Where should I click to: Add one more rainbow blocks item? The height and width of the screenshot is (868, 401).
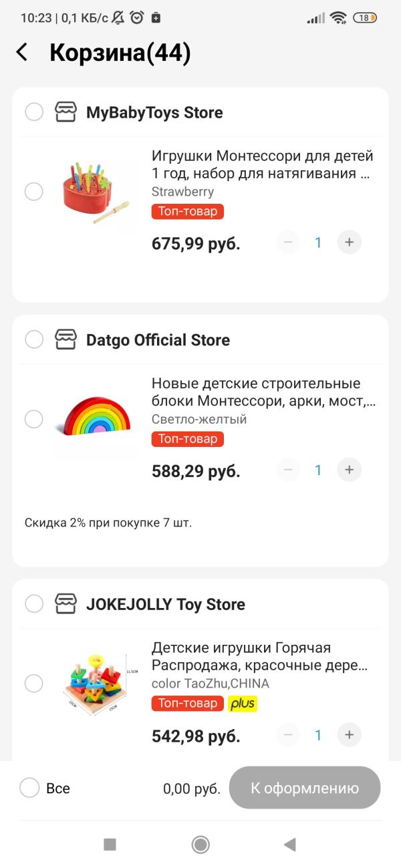coord(349,470)
